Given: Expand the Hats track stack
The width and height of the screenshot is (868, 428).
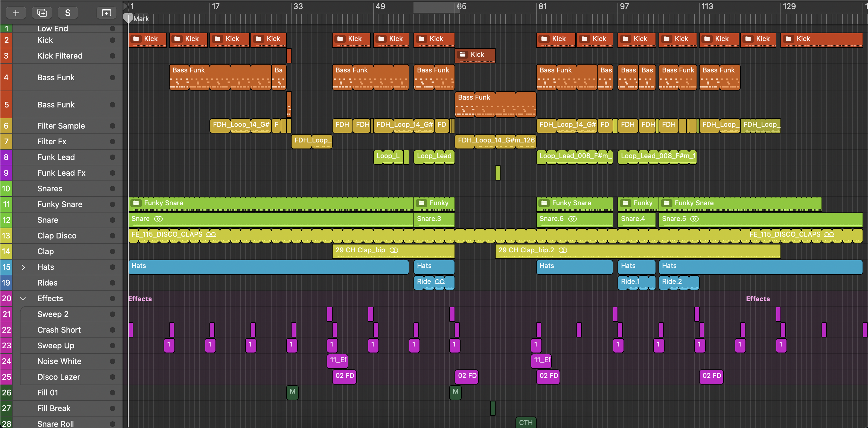Looking at the screenshot, I should pos(23,267).
